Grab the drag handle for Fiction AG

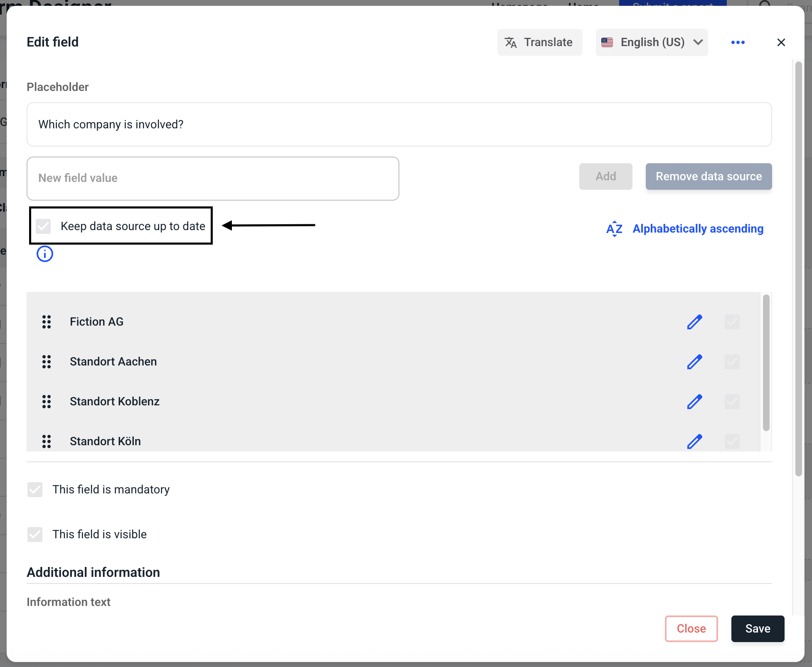(x=47, y=322)
